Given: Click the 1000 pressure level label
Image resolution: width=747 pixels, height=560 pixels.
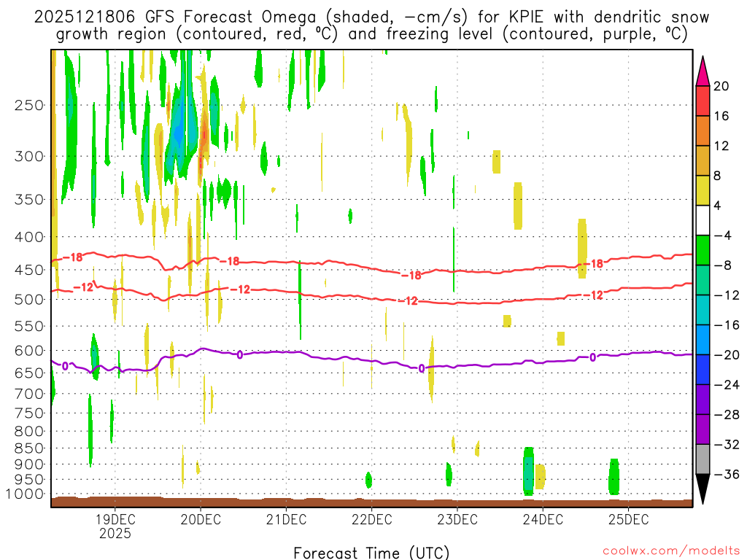Looking at the screenshot, I should pyautogui.click(x=25, y=494).
